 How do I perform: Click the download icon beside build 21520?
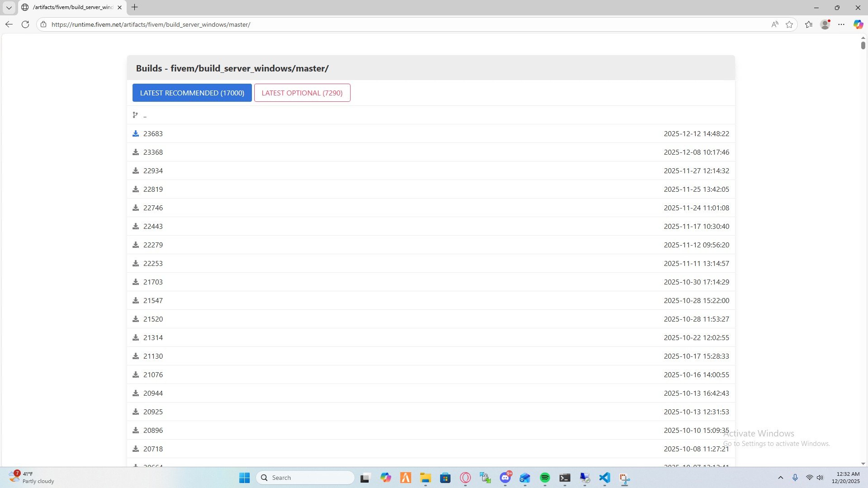135,319
